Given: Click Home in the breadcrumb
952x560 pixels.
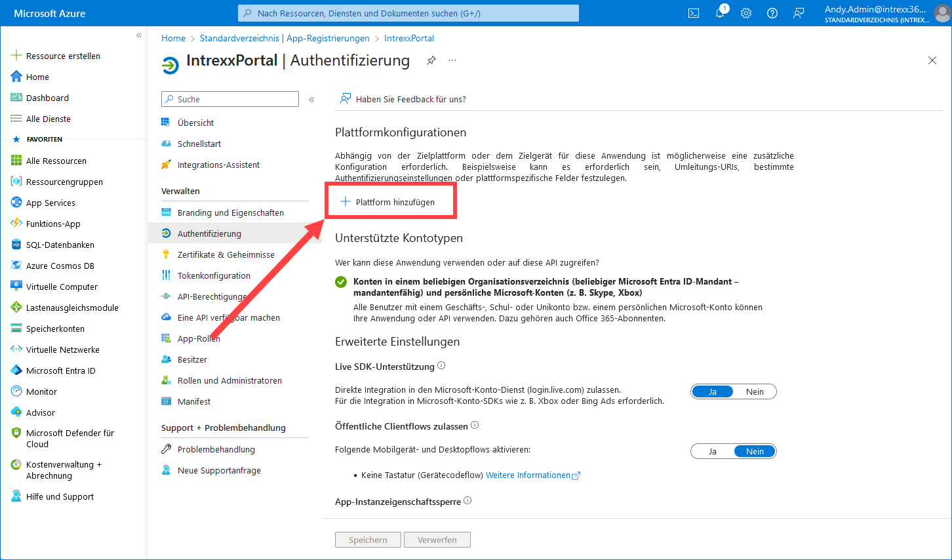Looking at the screenshot, I should [x=173, y=38].
